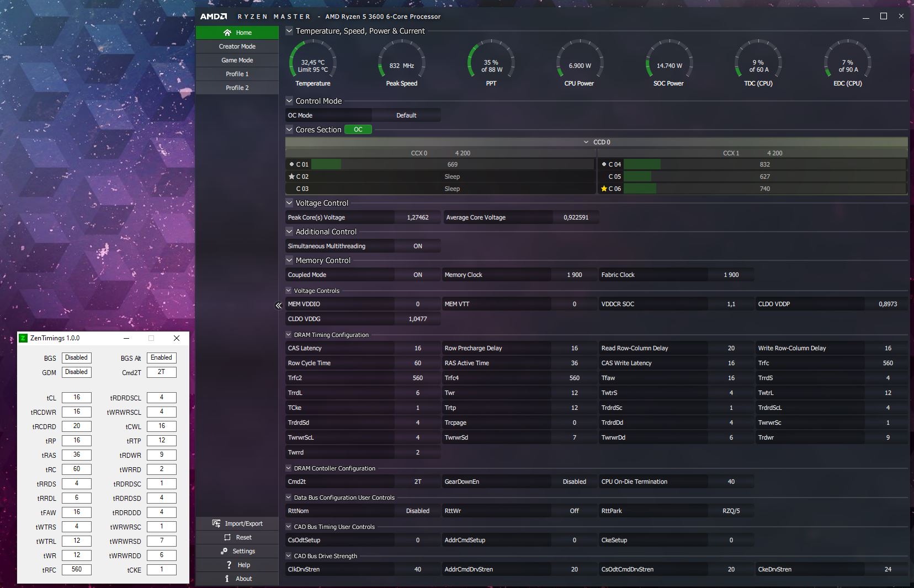Image resolution: width=914 pixels, height=588 pixels.
Task: Click the Temperature gauge
Action: coord(313,63)
